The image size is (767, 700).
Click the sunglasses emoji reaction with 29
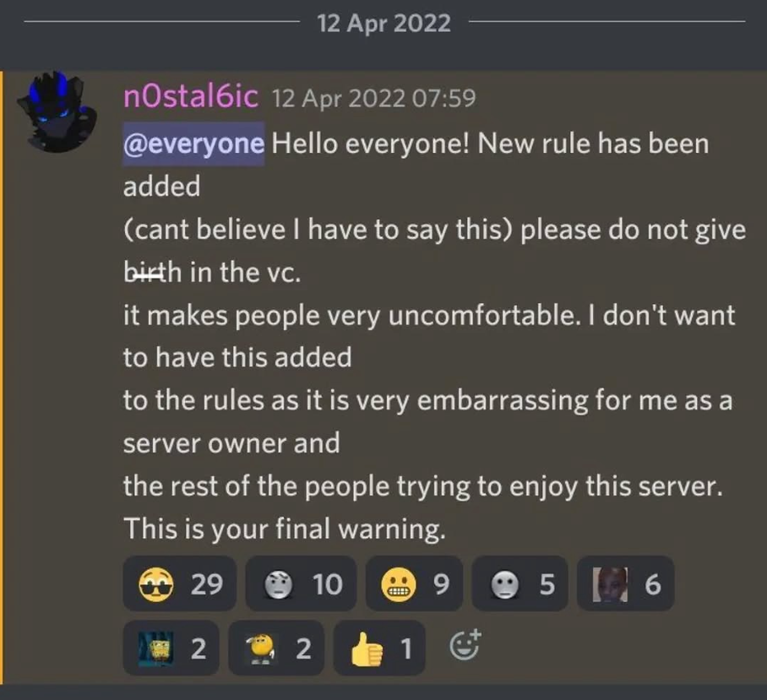(180, 583)
